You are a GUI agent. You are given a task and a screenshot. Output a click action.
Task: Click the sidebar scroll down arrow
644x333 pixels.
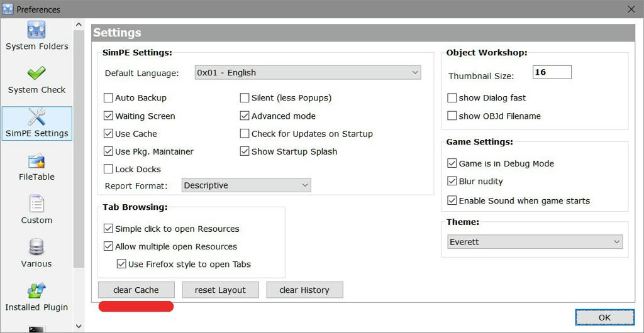click(79, 326)
